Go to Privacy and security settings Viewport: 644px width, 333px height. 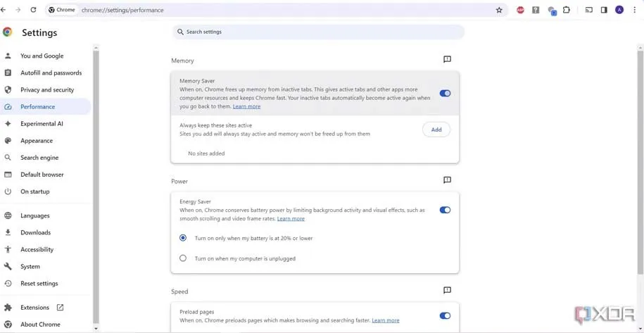46,90
